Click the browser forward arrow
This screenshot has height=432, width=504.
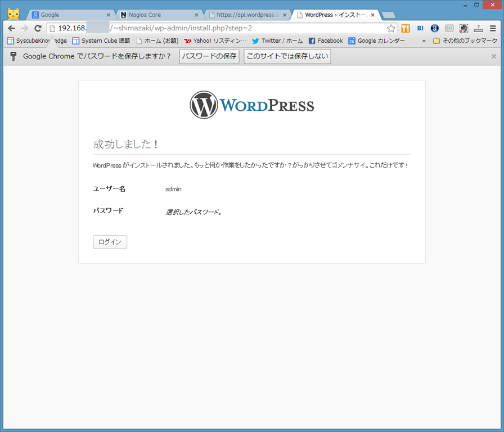tap(25, 28)
